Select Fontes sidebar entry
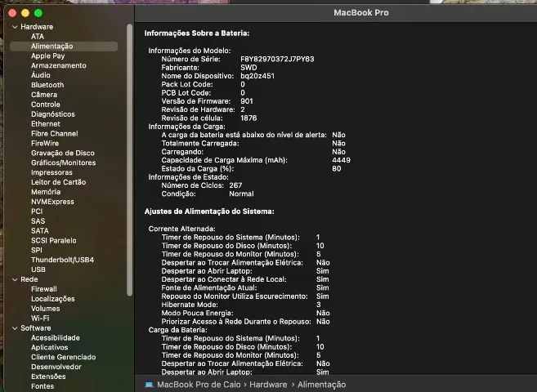Image resolution: width=537 pixels, height=392 pixels. pyautogui.click(x=43, y=386)
